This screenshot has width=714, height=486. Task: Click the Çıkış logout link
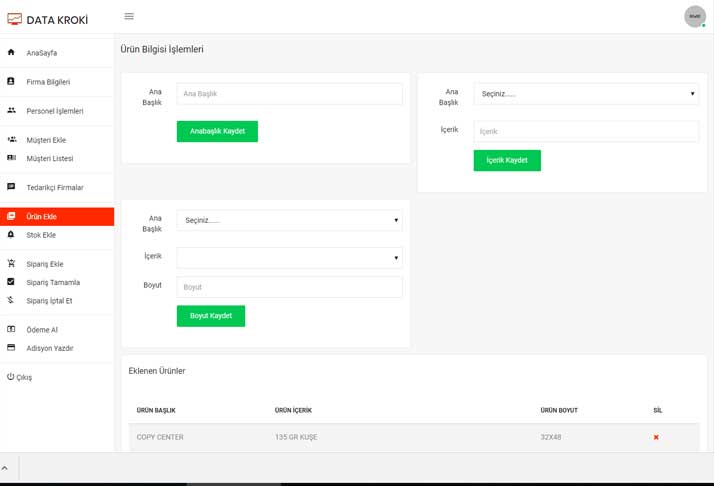pyautogui.click(x=23, y=377)
